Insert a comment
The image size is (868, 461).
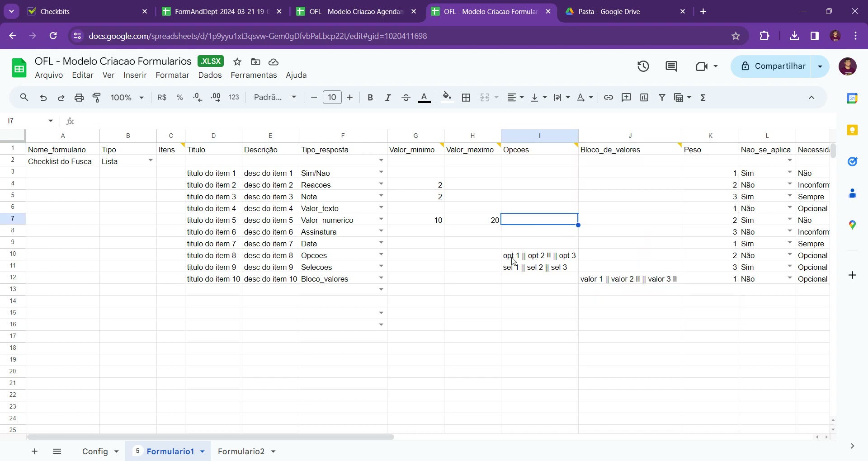coord(627,98)
